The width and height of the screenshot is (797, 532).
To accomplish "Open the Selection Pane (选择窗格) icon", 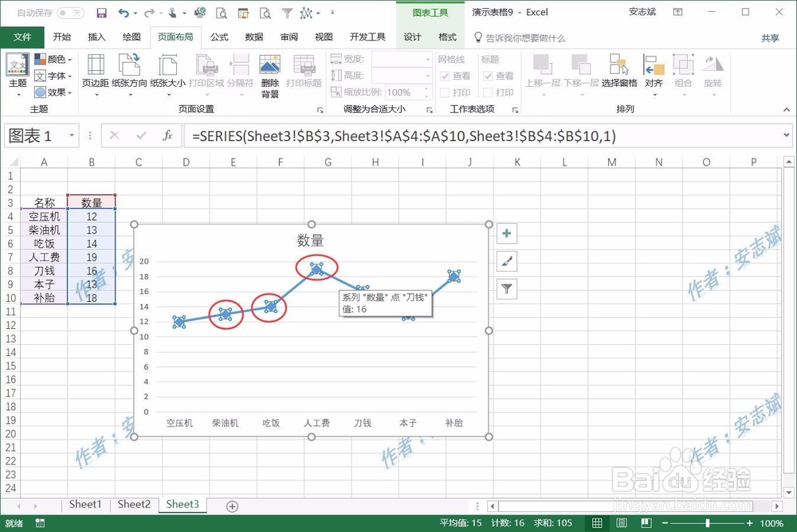I will (x=619, y=65).
